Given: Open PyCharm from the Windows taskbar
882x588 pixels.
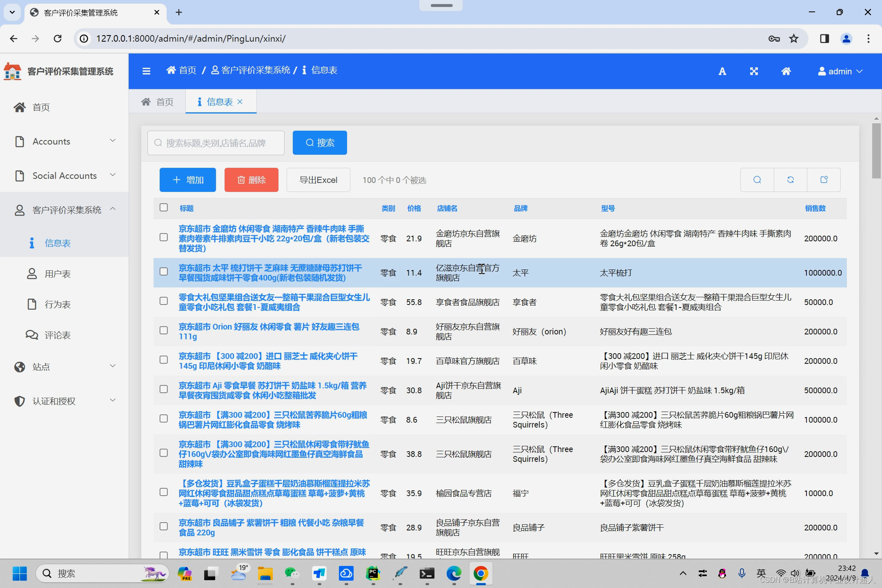Looking at the screenshot, I should pos(373,574).
